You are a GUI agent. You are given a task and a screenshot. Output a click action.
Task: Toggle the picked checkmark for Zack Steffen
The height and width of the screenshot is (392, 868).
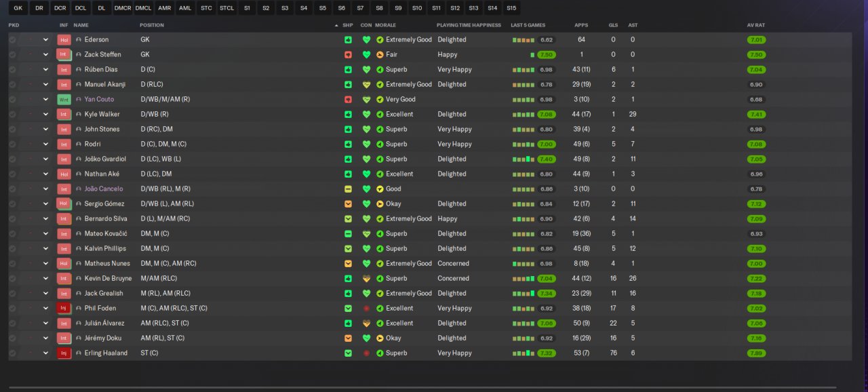pyautogui.click(x=12, y=54)
